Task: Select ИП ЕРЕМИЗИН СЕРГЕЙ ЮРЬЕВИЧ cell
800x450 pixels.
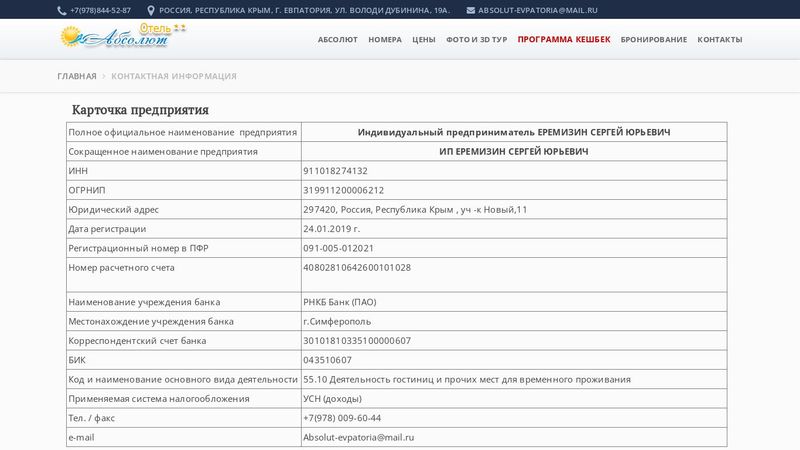Action: (x=514, y=152)
